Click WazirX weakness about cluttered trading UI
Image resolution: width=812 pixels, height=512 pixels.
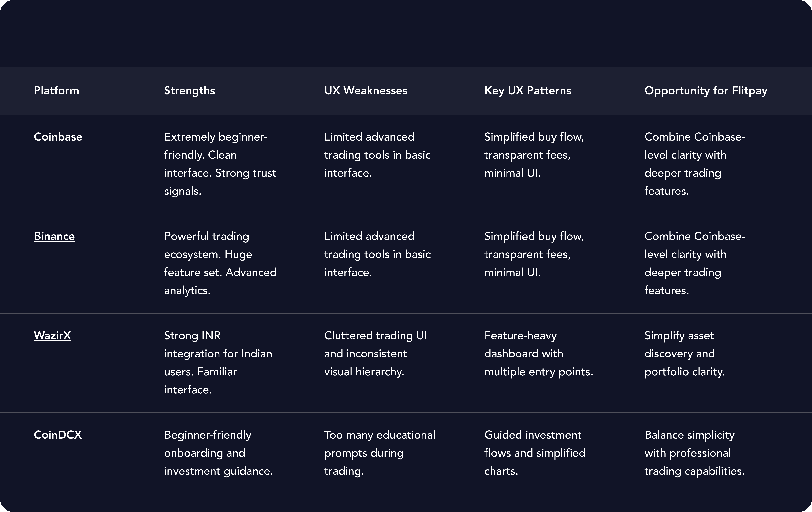376,353
